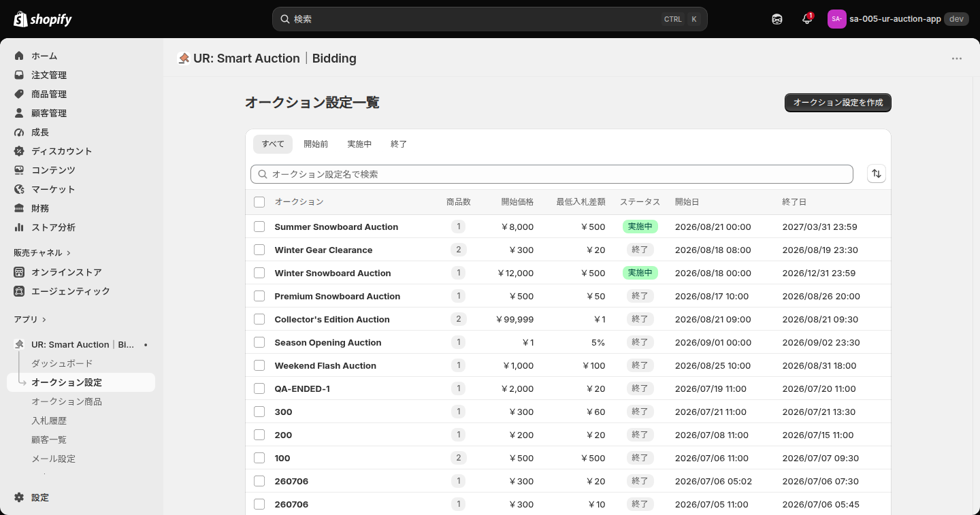Open 成長 growth icon

19,132
